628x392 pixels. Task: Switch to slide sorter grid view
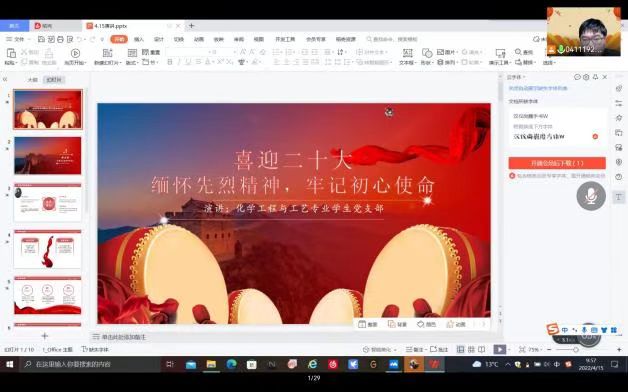tap(471, 350)
